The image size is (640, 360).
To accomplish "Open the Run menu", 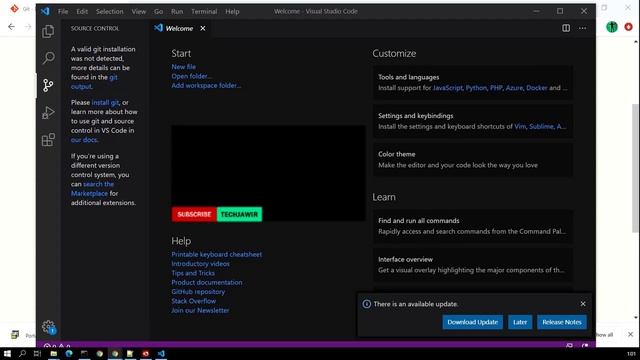I will (177, 11).
